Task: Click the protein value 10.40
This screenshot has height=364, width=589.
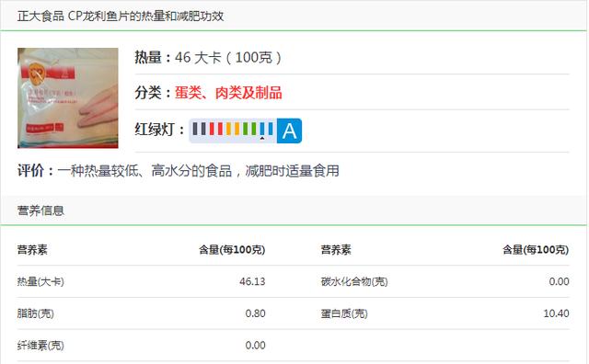Action: pos(556,313)
